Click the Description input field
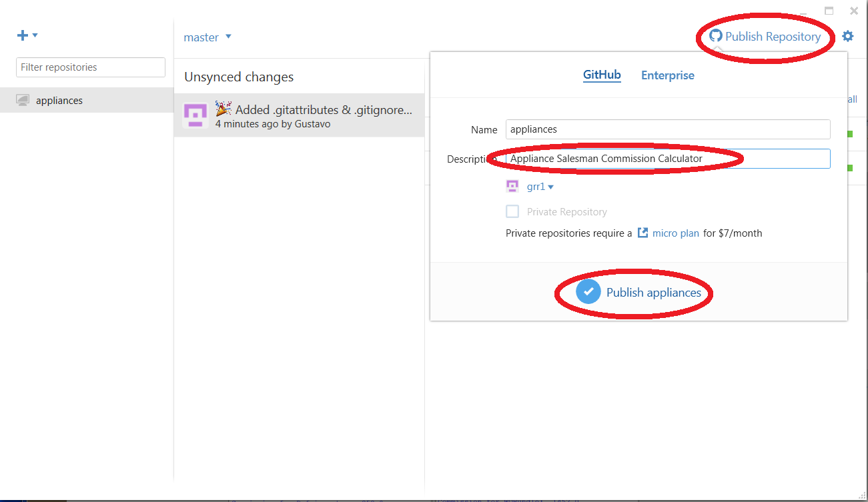The height and width of the screenshot is (502, 868). (668, 159)
